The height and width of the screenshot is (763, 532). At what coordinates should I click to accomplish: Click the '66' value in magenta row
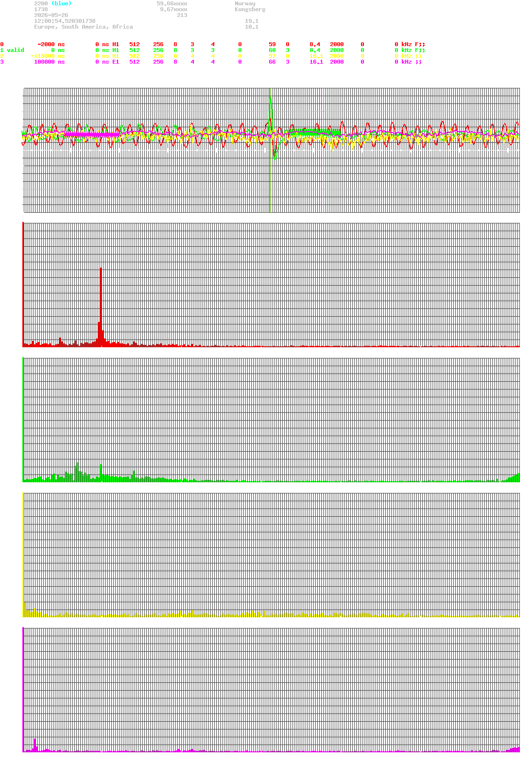tap(272, 62)
